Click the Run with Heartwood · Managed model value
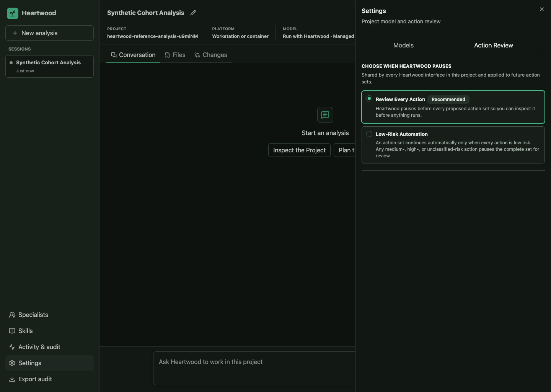This screenshot has height=392, width=551. pos(318,36)
